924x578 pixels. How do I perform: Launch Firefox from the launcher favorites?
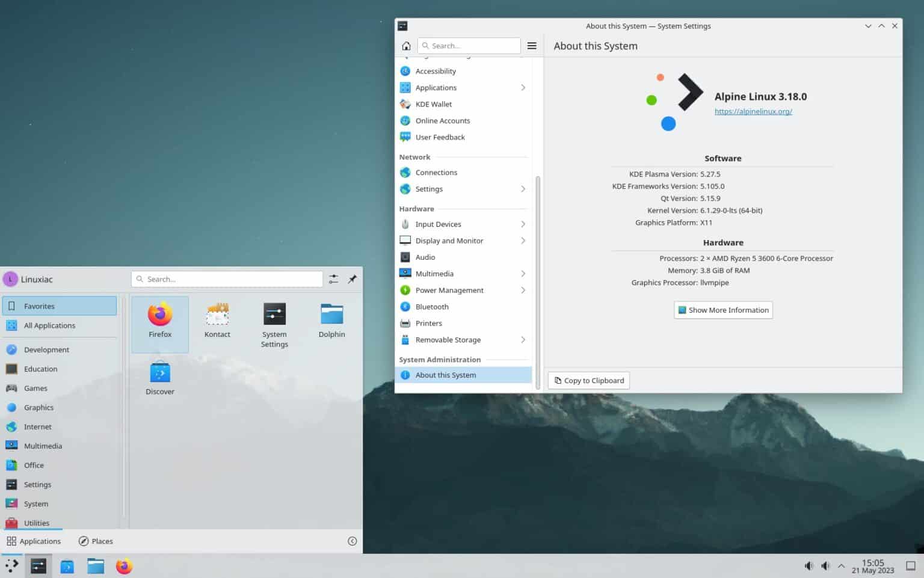159,319
